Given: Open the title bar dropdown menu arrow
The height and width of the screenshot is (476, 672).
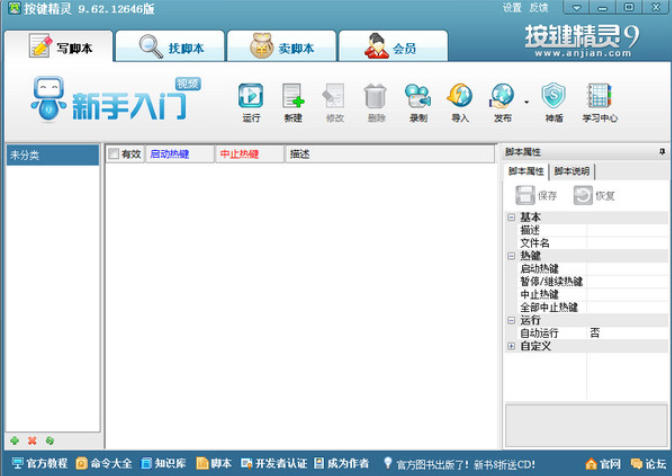Looking at the screenshot, I should [576, 8].
